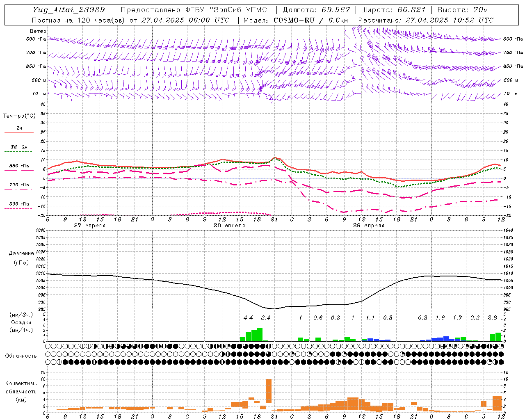Click the precipitation total 1.9
The height and width of the screenshot is (420, 525).
440,317
